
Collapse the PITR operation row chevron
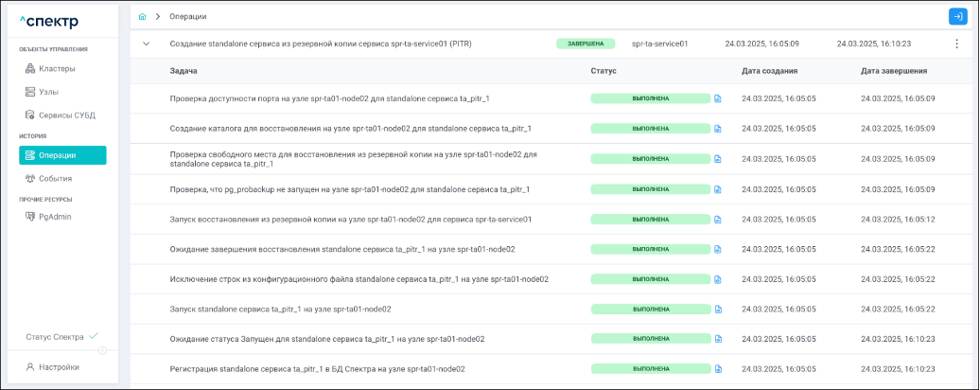tap(147, 44)
